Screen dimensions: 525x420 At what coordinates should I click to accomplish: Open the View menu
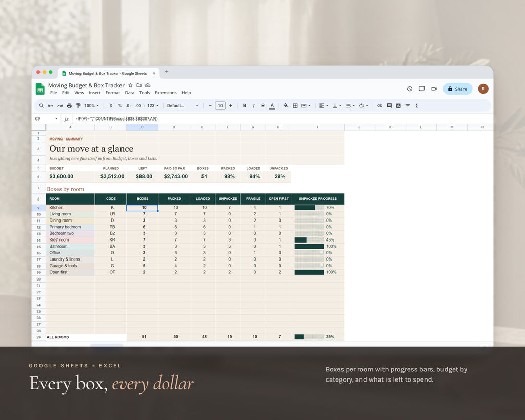(79, 93)
